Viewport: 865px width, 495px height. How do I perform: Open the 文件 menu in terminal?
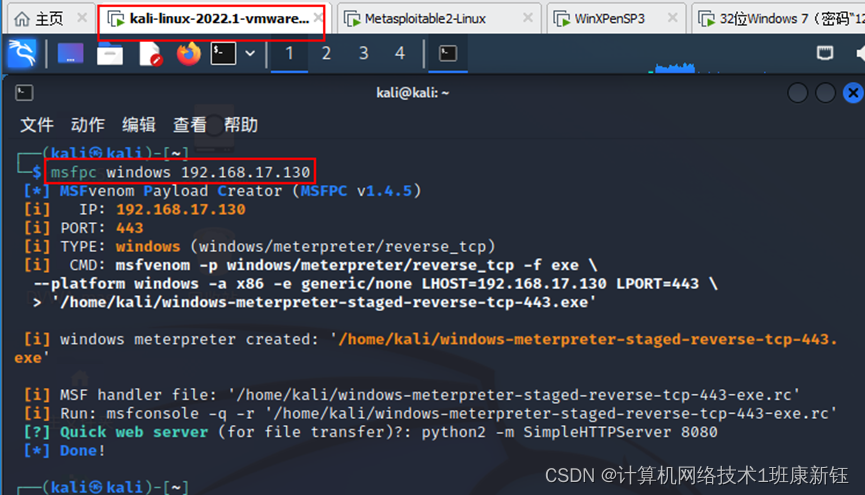click(x=37, y=125)
